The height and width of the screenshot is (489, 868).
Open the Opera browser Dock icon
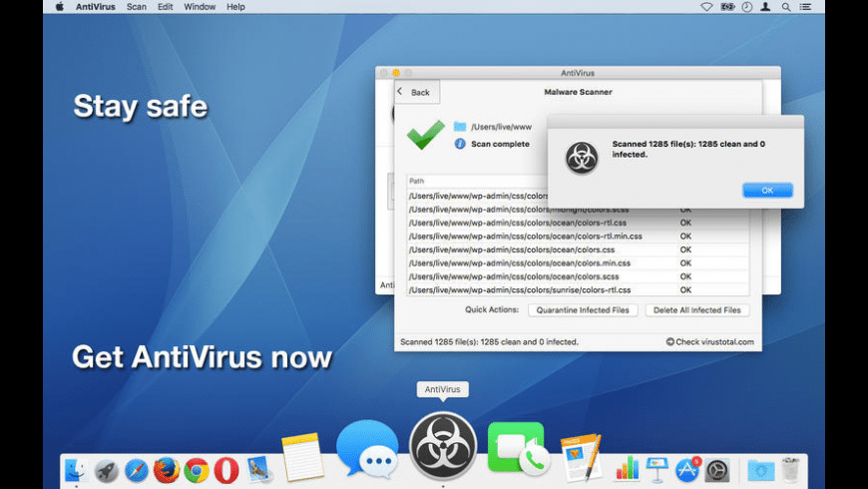coord(225,471)
